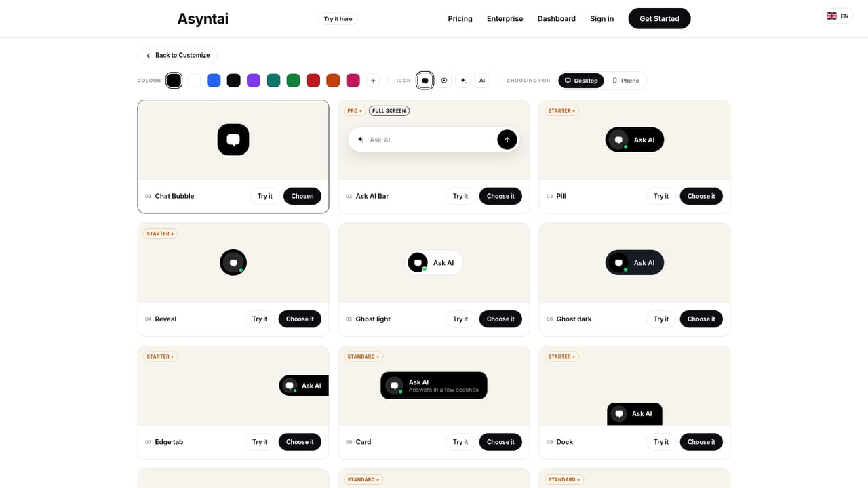Click the send arrow in Ask AI bar

[507, 140]
